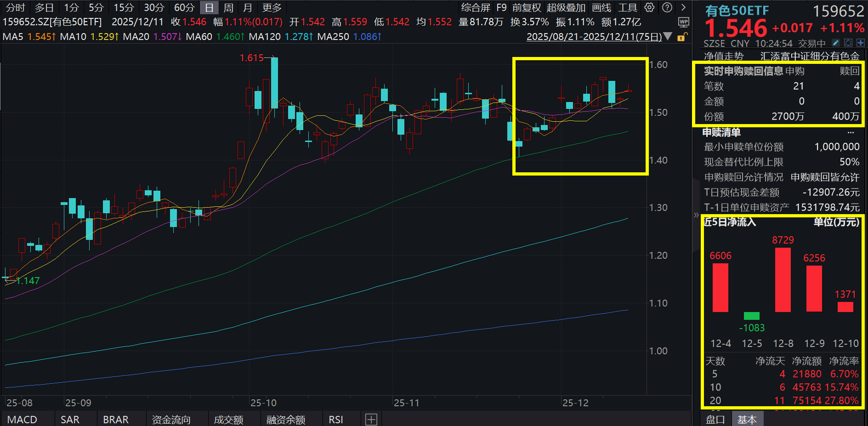Open the settings gear icon
Image resolution: width=868 pixels, height=426 pixels.
click(x=650, y=7)
